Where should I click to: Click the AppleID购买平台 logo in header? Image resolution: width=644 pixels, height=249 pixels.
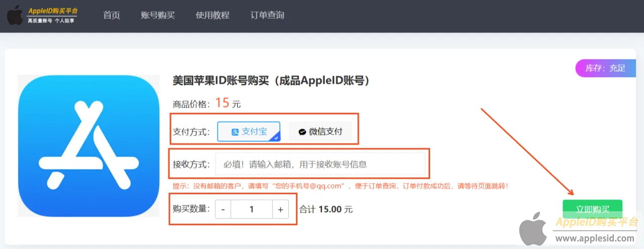point(42,15)
